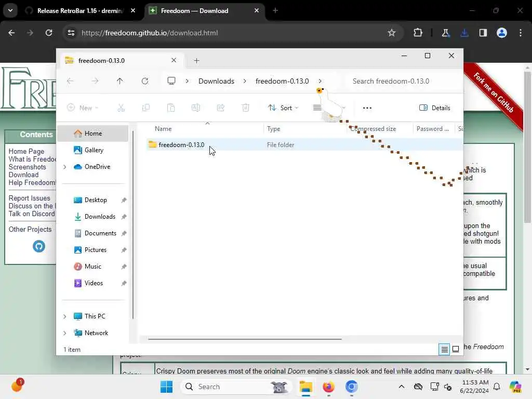The width and height of the screenshot is (532, 399).
Task: Expand chevron after freedoom-0.13.0 breadcrumb
Action: tap(320, 81)
